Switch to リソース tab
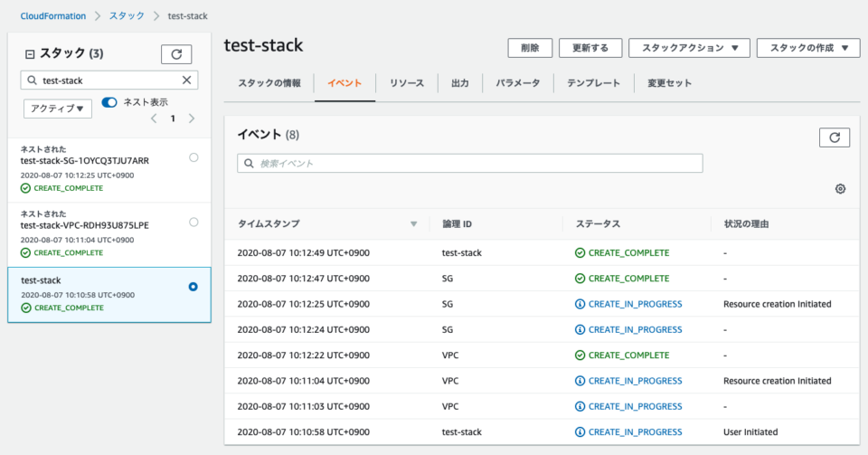 [x=406, y=83]
